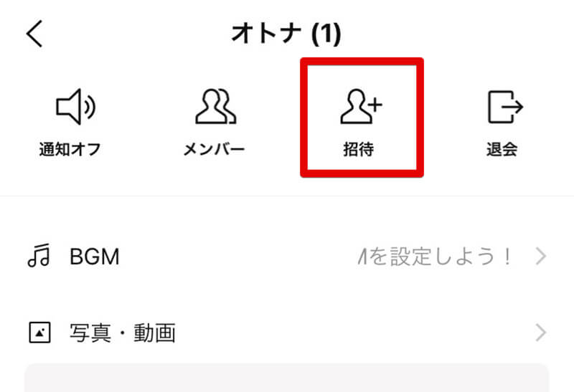Open the 写真・動画 row label
Viewport: 574px width, 392px height.
123,333
